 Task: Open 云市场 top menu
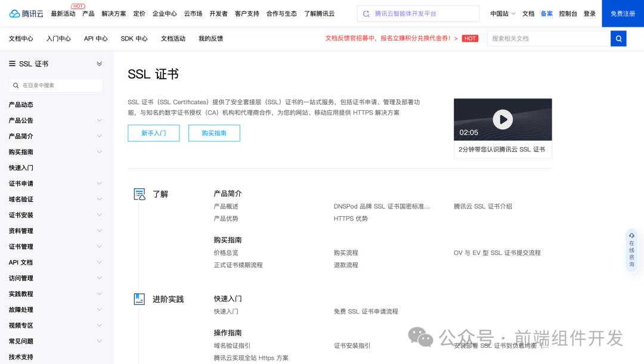click(193, 14)
